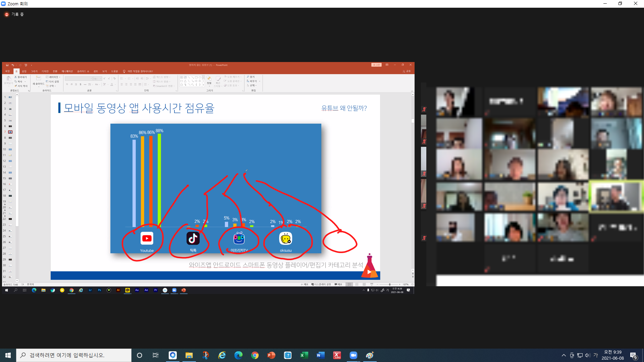Expand the shapes gallery more arrow

point(203,85)
